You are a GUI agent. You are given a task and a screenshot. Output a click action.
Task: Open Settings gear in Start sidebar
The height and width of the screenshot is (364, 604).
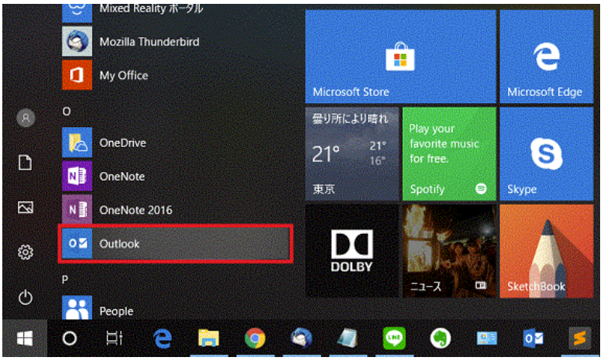click(26, 252)
